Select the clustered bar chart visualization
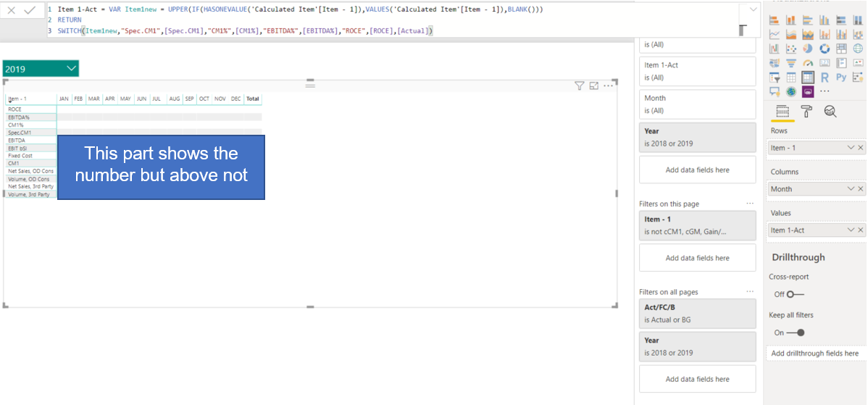The image size is (868, 405). (x=808, y=20)
